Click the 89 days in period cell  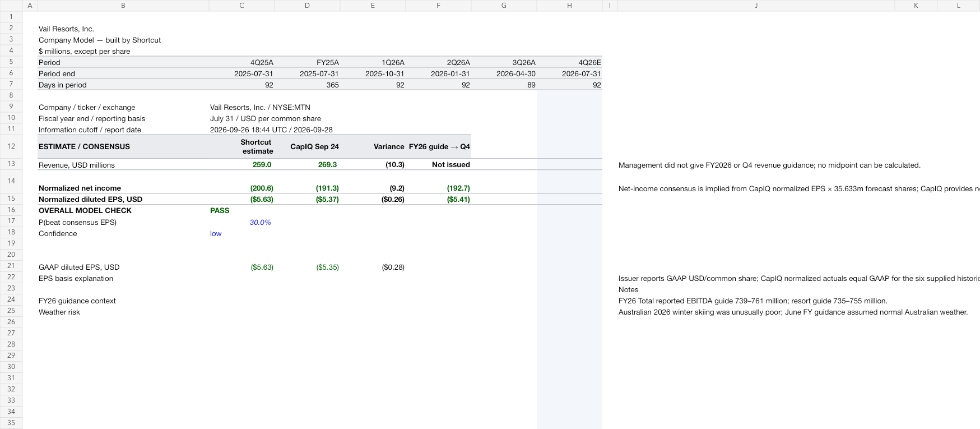point(504,85)
